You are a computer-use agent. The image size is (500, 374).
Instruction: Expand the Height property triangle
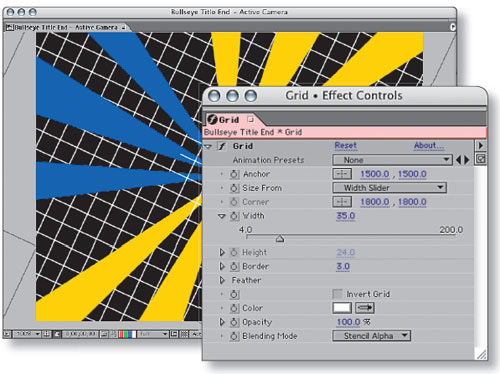[x=222, y=252]
